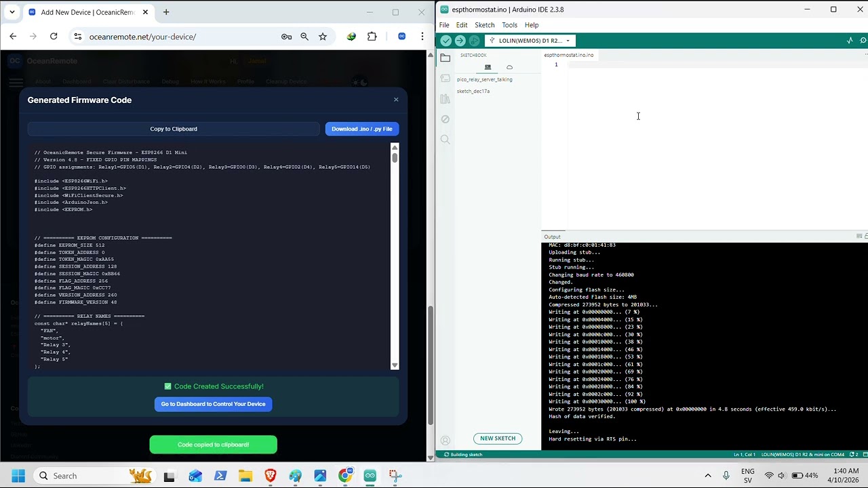868x488 pixels.
Task: Click the browser page vertical scrollbar
Action: tap(431, 366)
